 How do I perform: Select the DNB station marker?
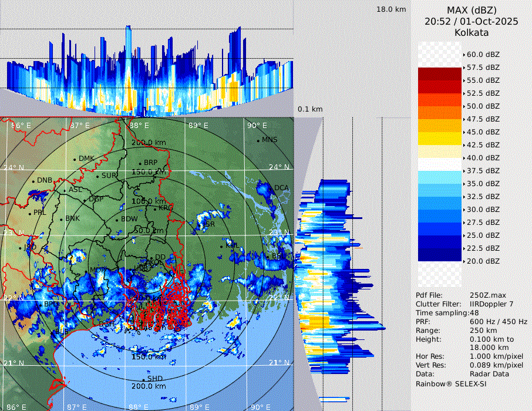point(33,181)
